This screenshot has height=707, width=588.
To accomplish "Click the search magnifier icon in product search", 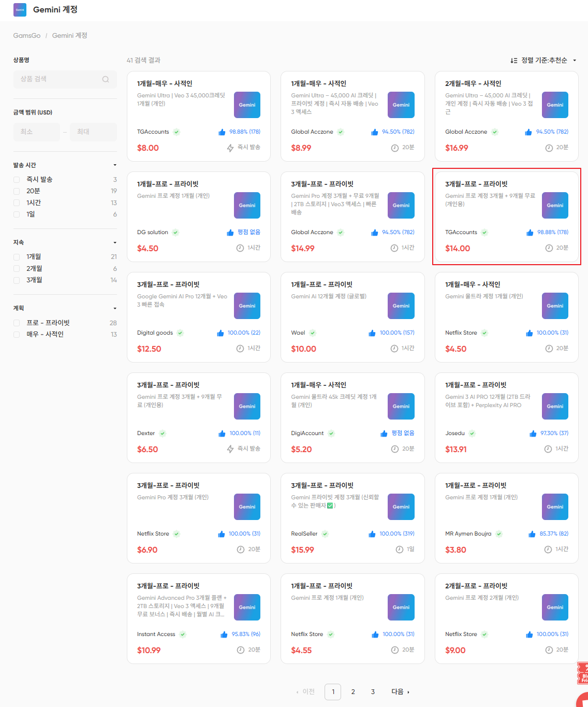I will click(x=106, y=79).
